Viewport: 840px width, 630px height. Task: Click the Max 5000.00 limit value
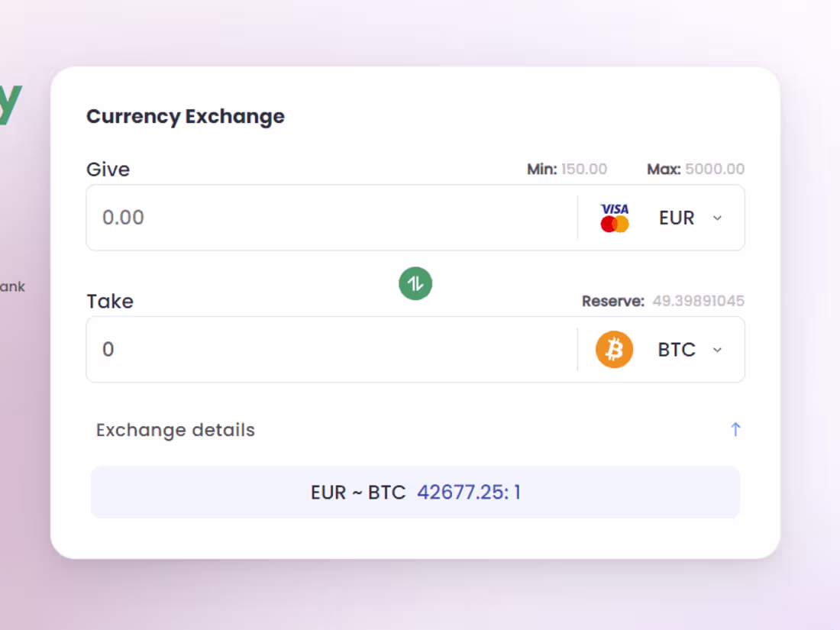tap(715, 169)
